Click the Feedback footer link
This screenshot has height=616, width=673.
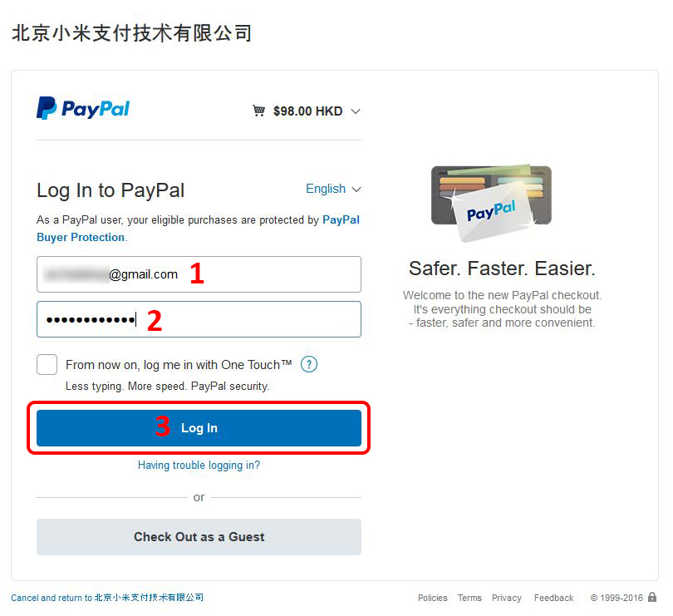pos(553,598)
